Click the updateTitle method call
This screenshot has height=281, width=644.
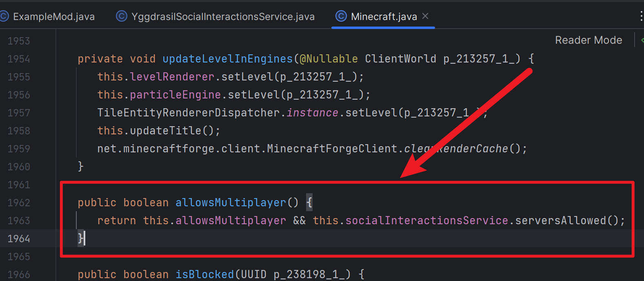pyautogui.click(x=166, y=131)
